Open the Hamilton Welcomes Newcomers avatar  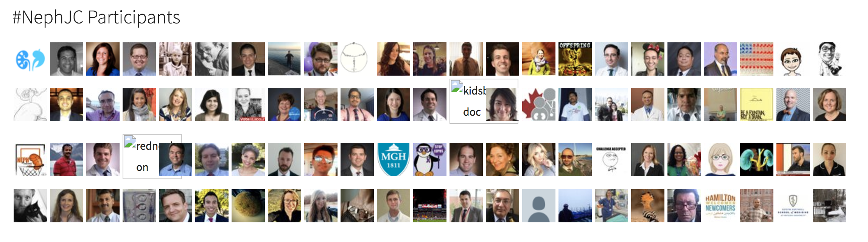(x=720, y=206)
